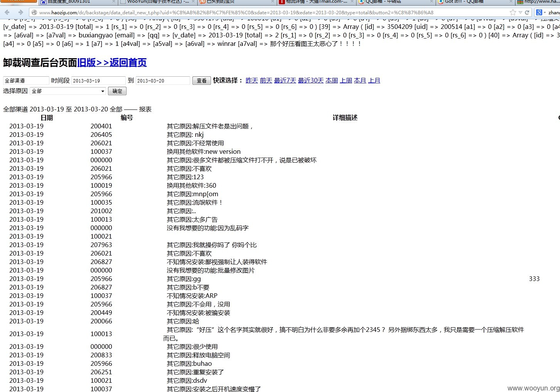Click the text 其它原因:安装之后开机速度变慢了
The width and height of the screenshot is (560, 392).
214,389
